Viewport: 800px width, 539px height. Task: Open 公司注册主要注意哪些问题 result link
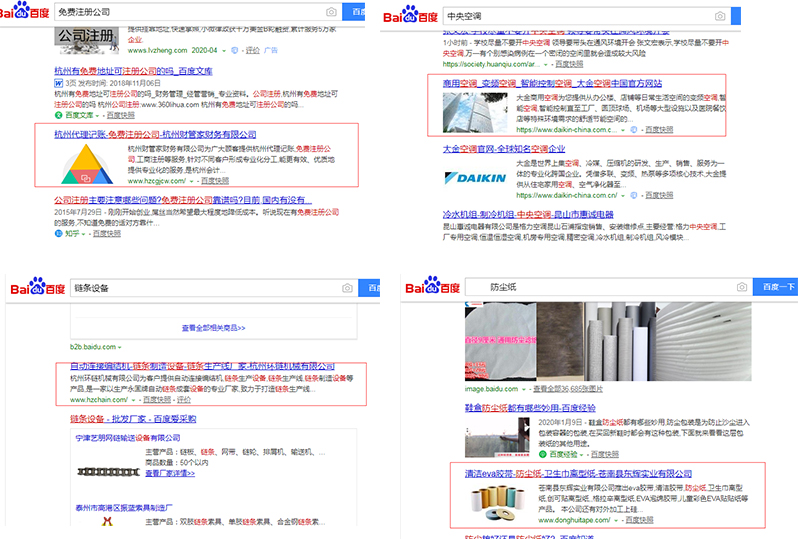(183, 200)
